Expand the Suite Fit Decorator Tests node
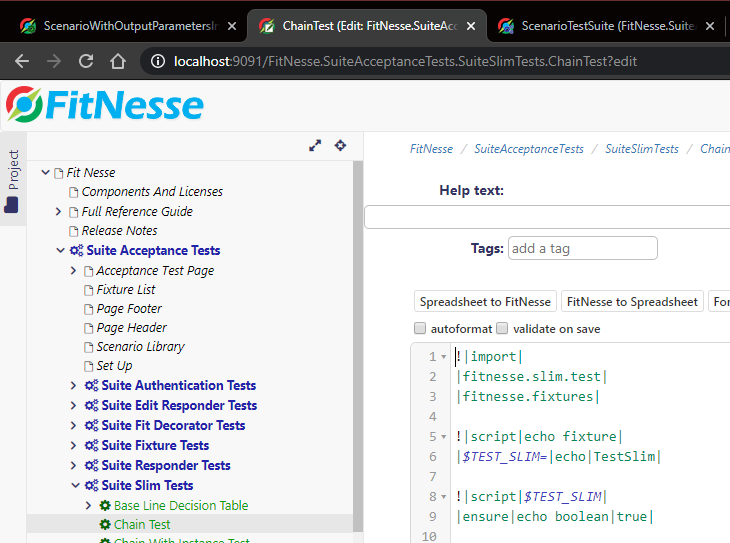 coord(73,426)
